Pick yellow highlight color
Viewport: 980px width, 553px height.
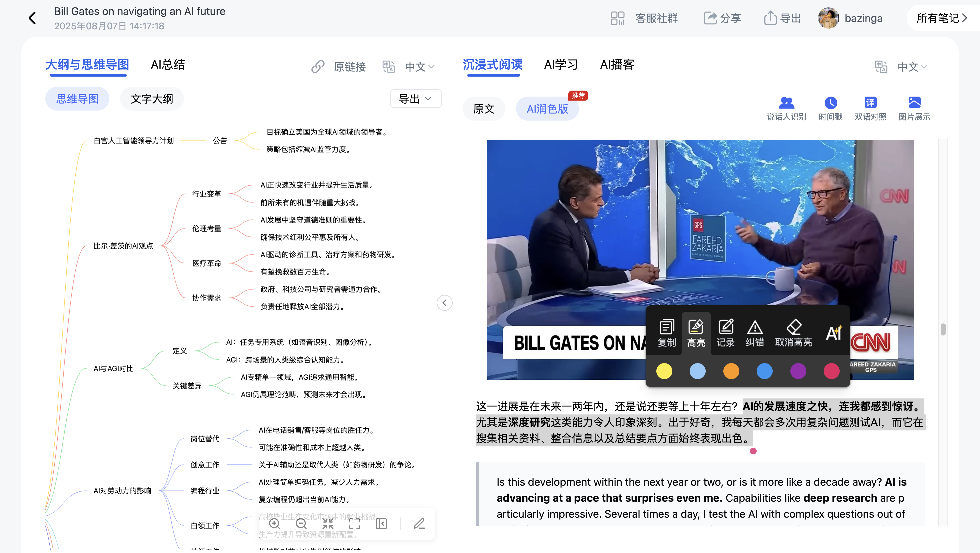(664, 371)
